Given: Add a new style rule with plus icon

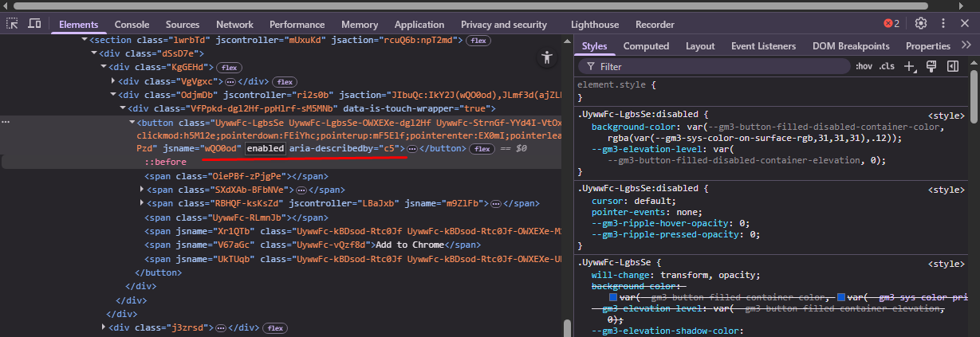Looking at the screenshot, I should pyautogui.click(x=909, y=66).
